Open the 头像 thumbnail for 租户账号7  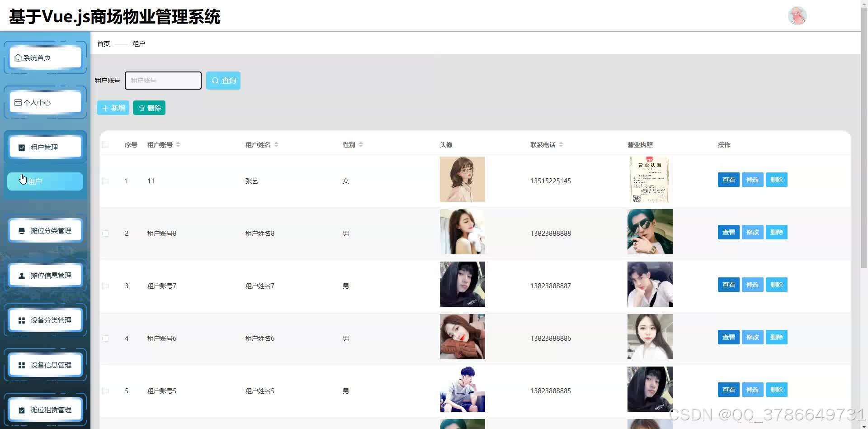[x=462, y=284]
